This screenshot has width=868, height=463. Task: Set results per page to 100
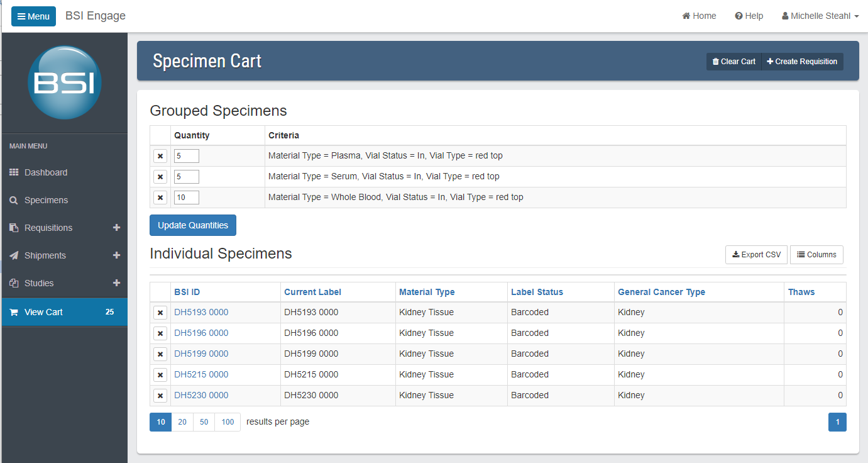(228, 422)
